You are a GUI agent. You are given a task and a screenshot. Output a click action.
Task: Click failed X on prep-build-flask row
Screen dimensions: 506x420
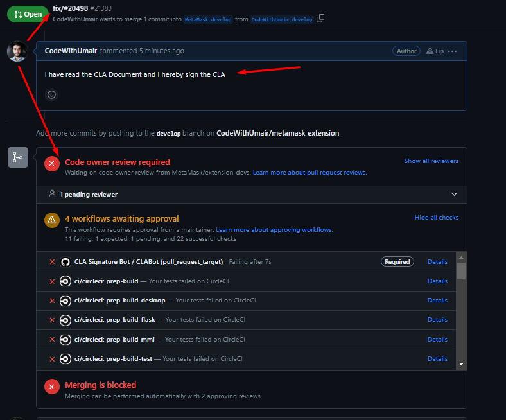[52, 320]
